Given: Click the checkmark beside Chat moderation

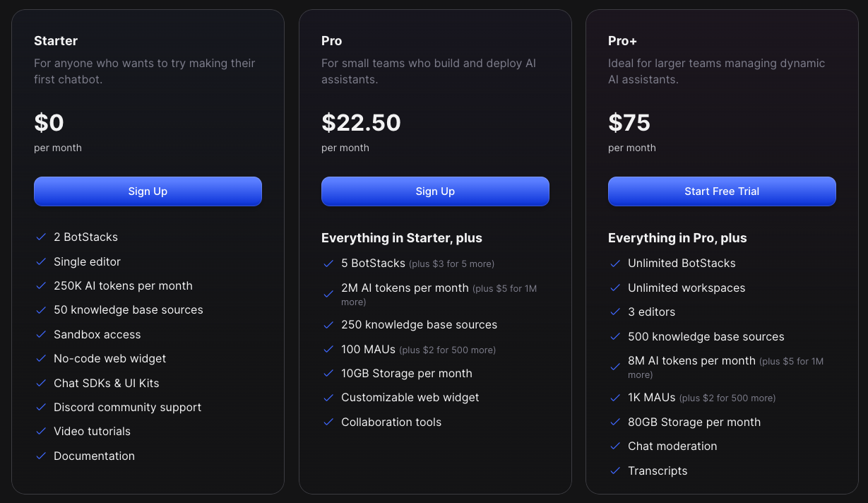Looking at the screenshot, I should pyautogui.click(x=615, y=446).
